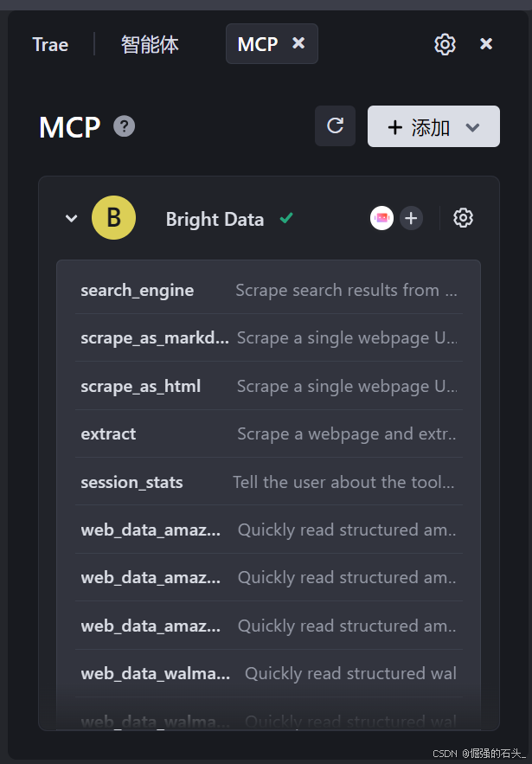Click the Bright Data yellow B avatar
The image size is (532, 764).
pos(113,218)
